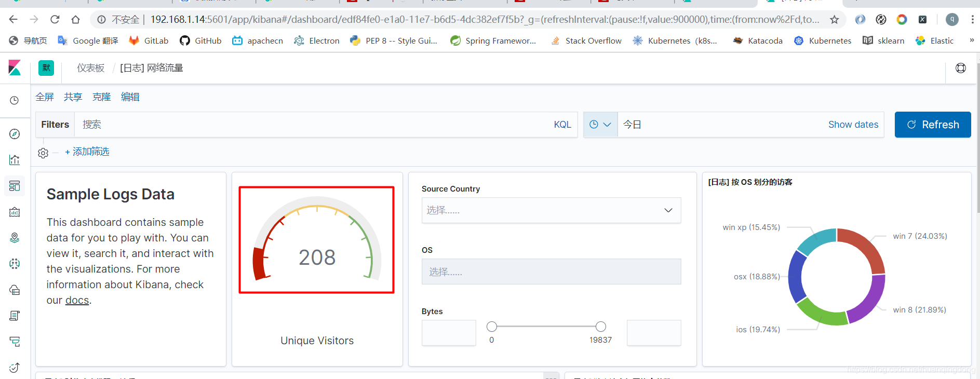Open the GitHub bookmark
This screenshot has width=980, height=379.
(200, 40)
